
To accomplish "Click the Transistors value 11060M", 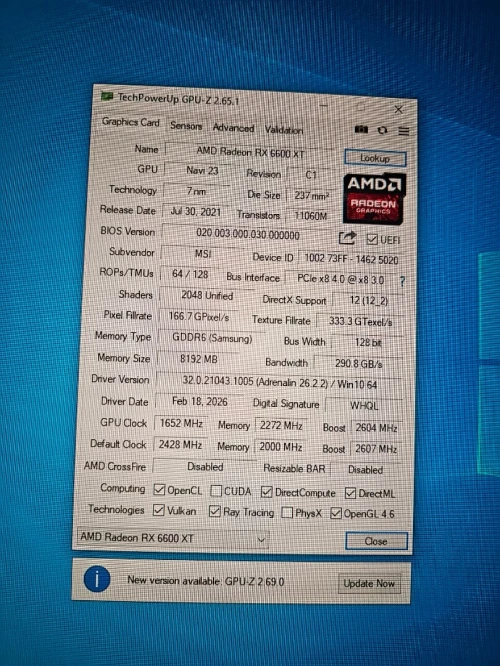I will tap(311, 216).
